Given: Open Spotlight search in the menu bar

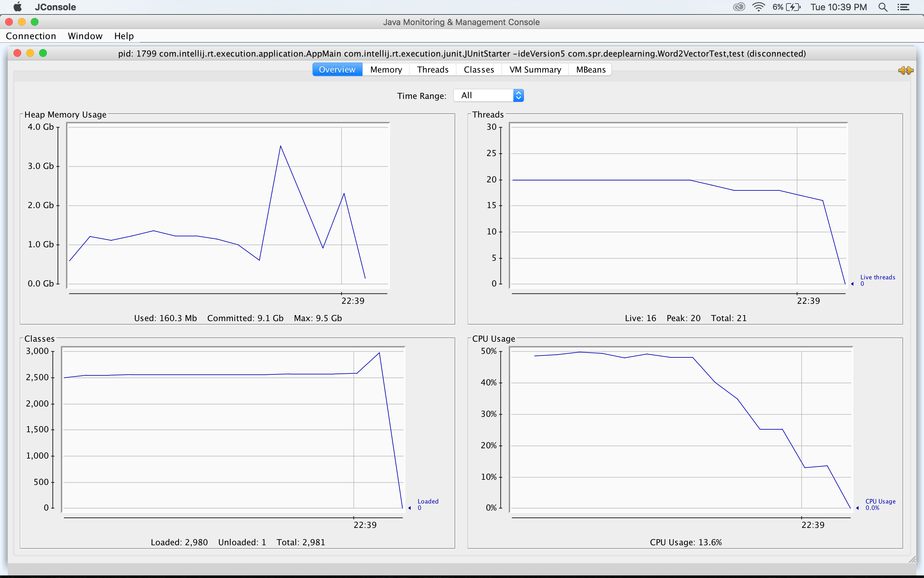Looking at the screenshot, I should 883,7.
